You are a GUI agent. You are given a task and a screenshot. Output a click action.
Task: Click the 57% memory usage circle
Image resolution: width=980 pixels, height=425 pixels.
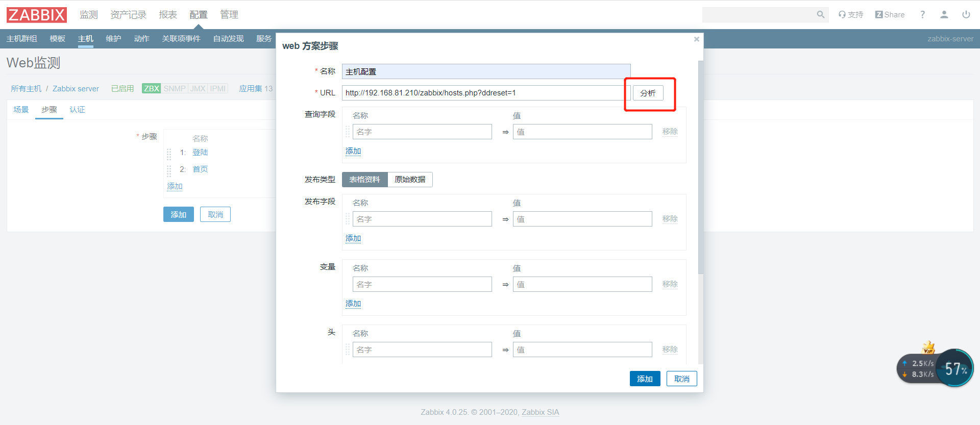(955, 368)
